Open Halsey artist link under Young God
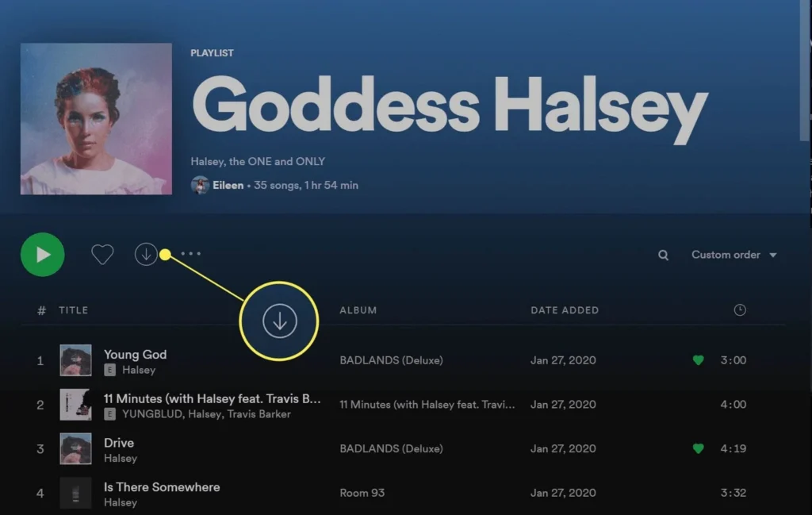Viewport: 812px width, 515px height. 139,370
